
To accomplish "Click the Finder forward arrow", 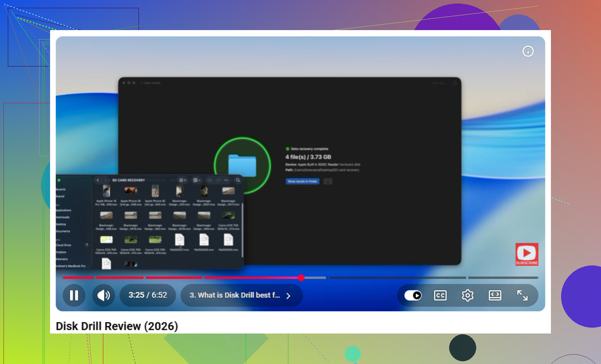I will pyautogui.click(x=105, y=180).
